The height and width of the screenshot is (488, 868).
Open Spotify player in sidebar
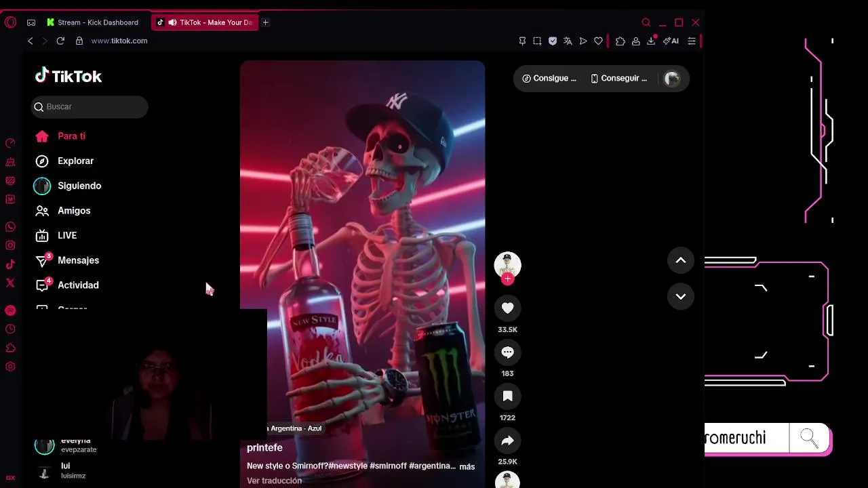pos(10,310)
